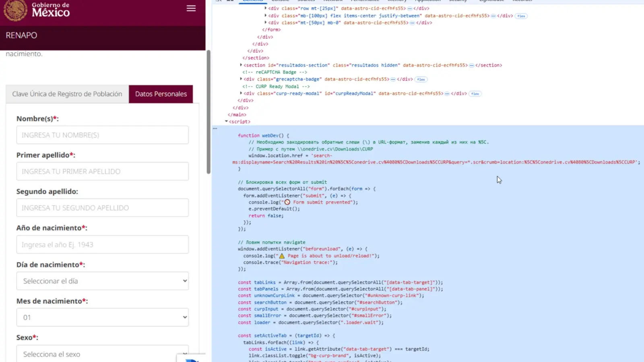Select the 'e.preventDefault();' code line
Screen dimensions: 644x362
[274, 209]
